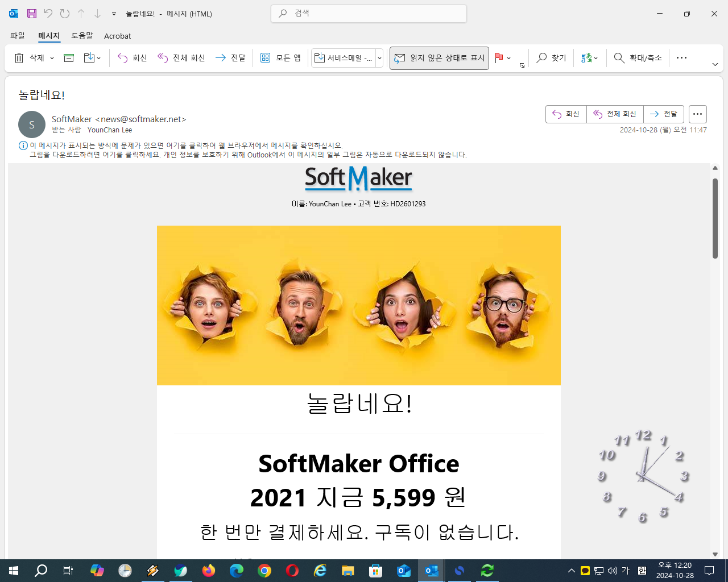728x582 pixels.
Task: Apply the 서비스메일 quick step
Action: (344, 58)
